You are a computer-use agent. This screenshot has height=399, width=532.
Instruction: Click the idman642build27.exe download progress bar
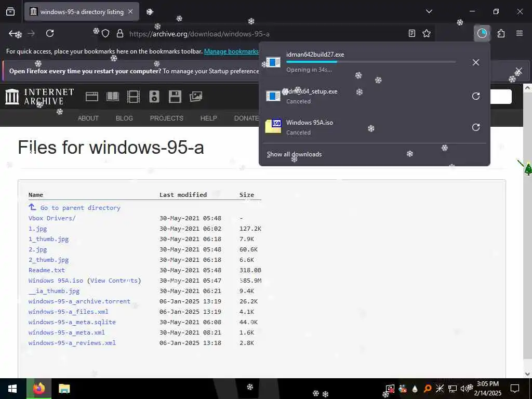[x=371, y=62]
